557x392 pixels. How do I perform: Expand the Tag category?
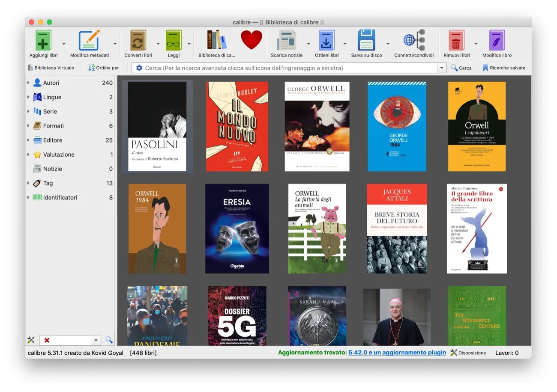(x=28, y=183)
